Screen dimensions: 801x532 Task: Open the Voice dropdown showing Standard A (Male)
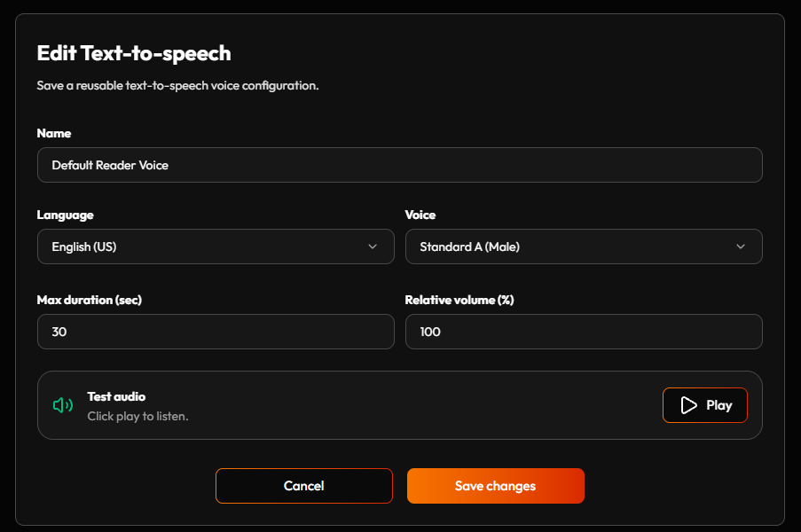click(584, 246)
